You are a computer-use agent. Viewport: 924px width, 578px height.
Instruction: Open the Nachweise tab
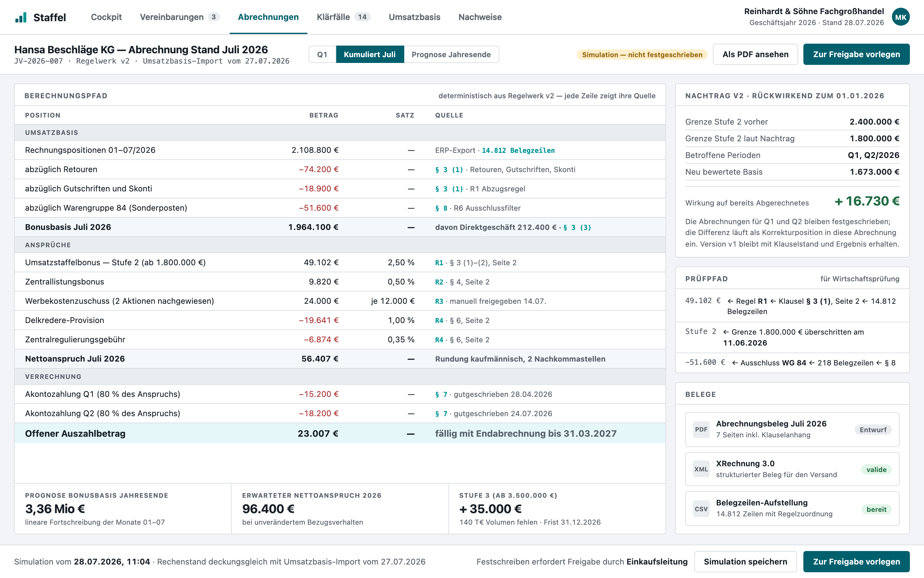pyautogui.click(x=480, y=17)
